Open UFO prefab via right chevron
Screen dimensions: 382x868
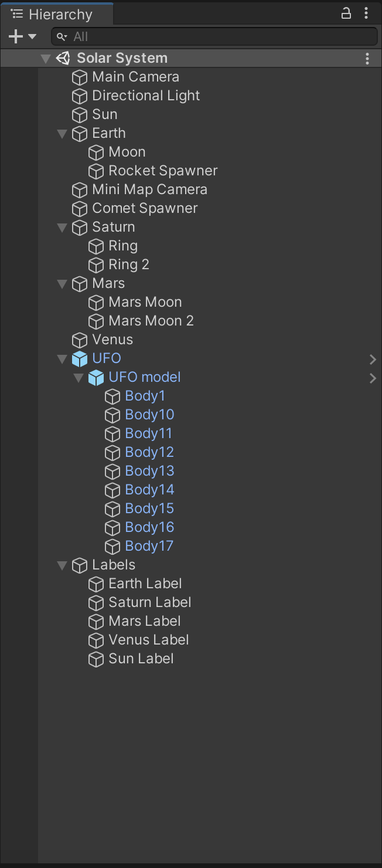[373, 359]
